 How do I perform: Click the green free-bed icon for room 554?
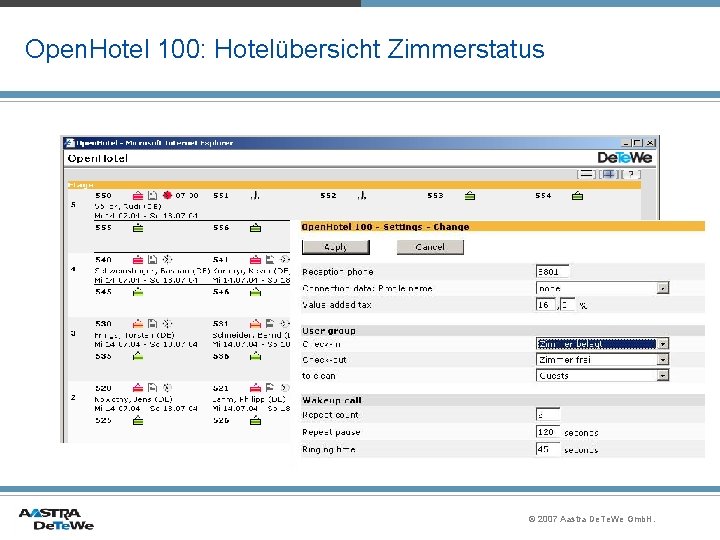coord(577,196)
